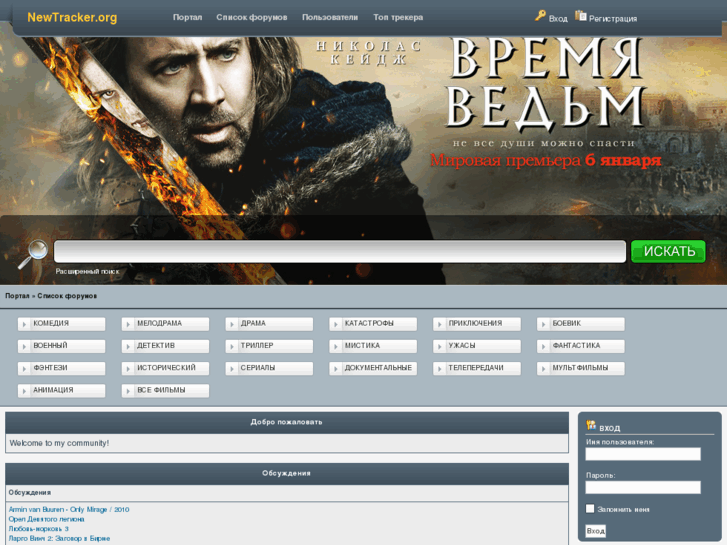Select the МЕЛОДРАМА genre button
The height and width of the screenshot is (545, 727).
click(166, 324)
